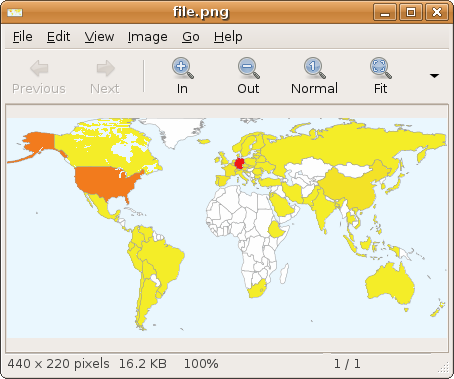Viewport: 454px width, 379px height.
Task: Click the Next image arrow icon
Action: [x=105, y=68]
